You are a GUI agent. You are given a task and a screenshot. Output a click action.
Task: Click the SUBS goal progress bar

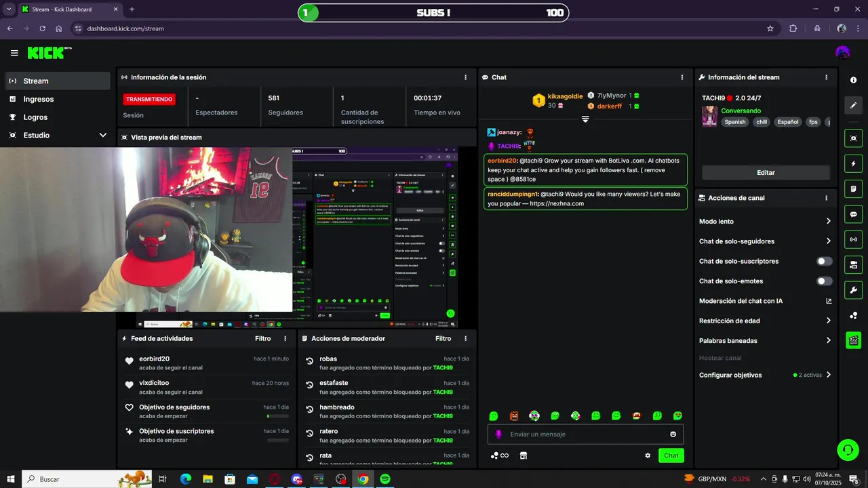[x=433, y=12]
